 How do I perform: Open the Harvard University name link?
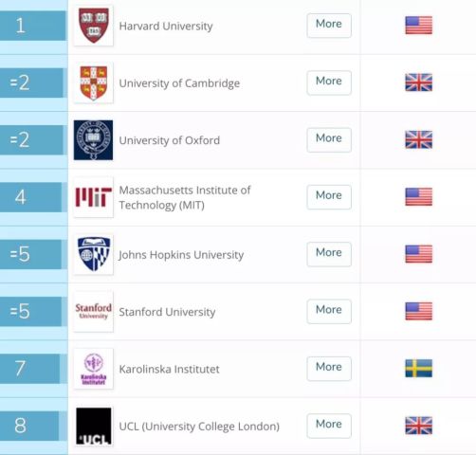pyautogui.click(x=166, y=26)
